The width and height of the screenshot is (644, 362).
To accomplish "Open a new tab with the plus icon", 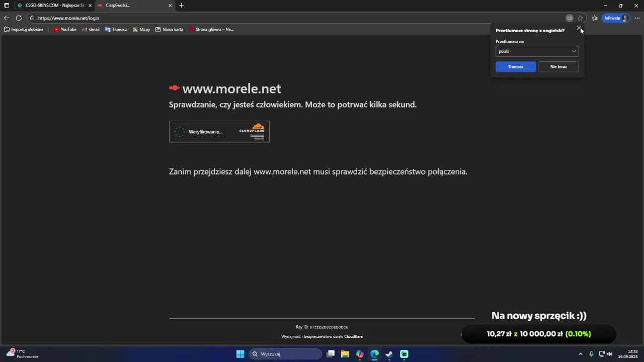I will [x=181, y=6].
